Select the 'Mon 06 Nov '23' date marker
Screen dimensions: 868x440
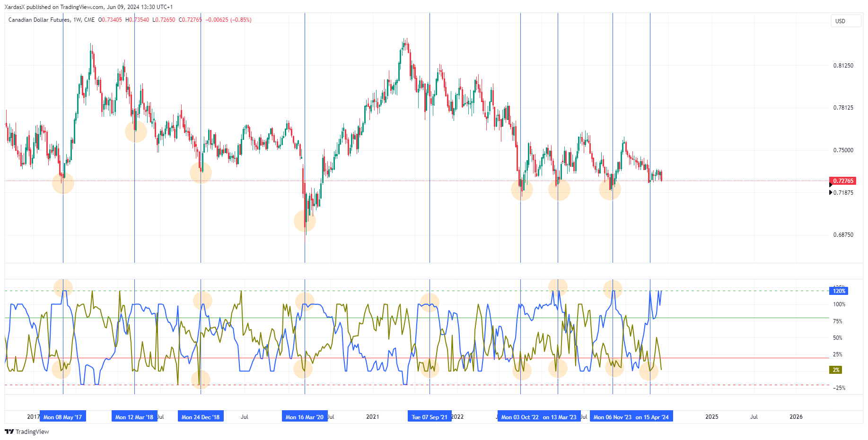(612, 417)
